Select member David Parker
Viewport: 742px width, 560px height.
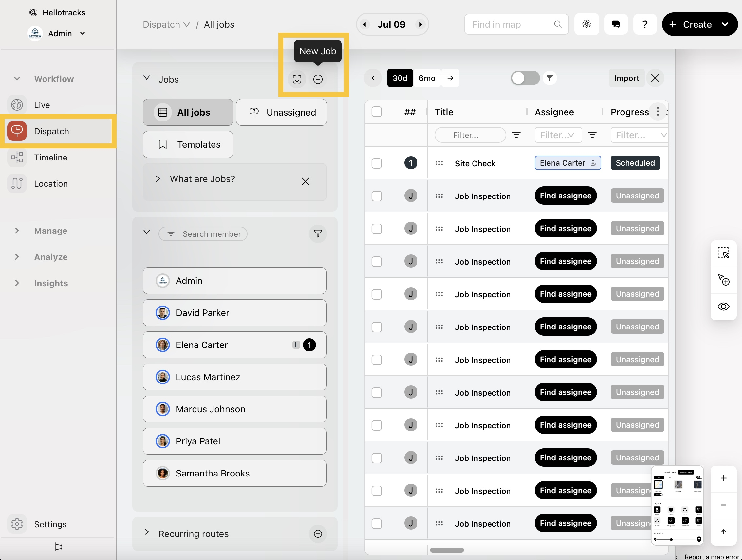[234, 313]
